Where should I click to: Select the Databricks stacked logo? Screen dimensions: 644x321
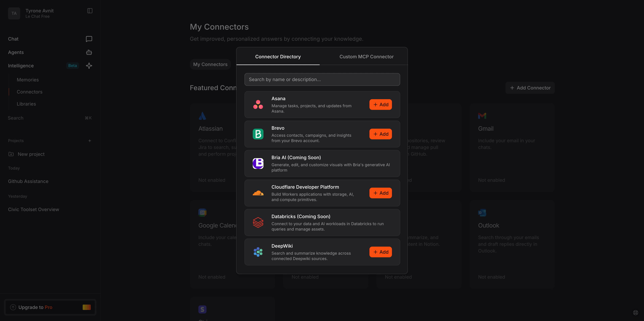pos(258,222)
